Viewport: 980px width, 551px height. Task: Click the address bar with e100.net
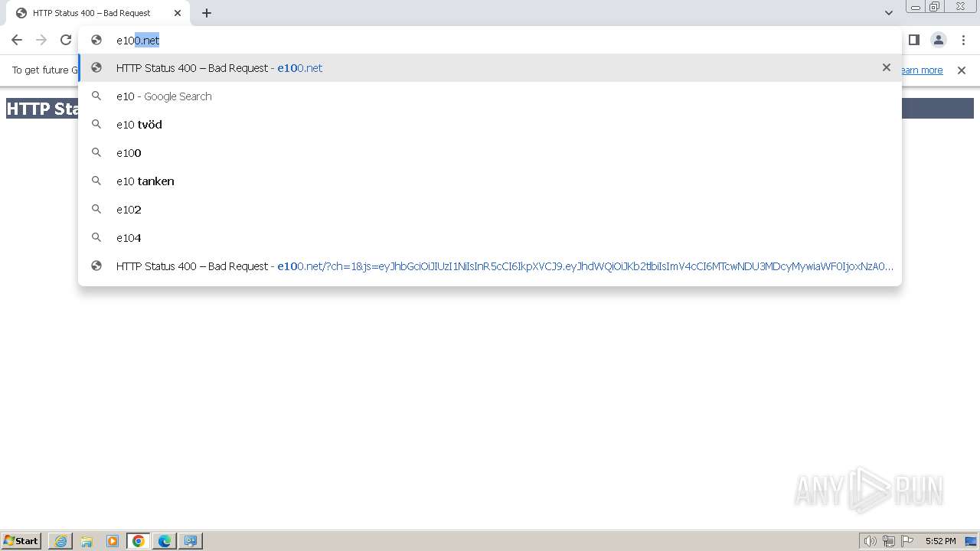[490, 40]
